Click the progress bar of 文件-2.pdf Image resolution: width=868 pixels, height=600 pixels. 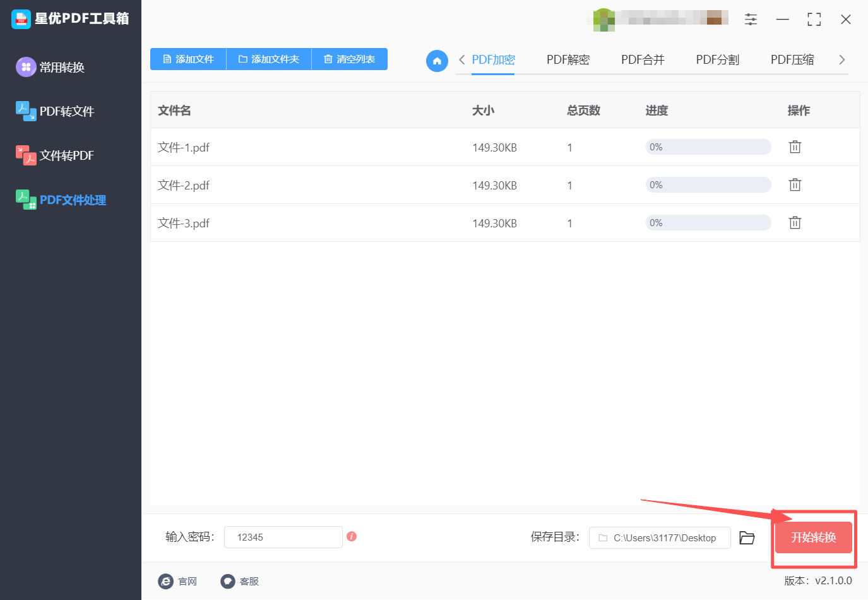click(708, 185)
